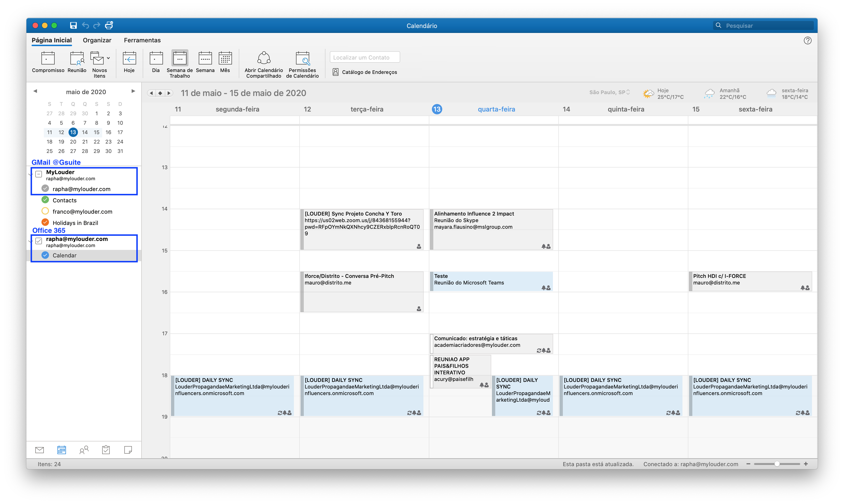
Task: Open the People contacts view icon
Action: tap(84, 450)
